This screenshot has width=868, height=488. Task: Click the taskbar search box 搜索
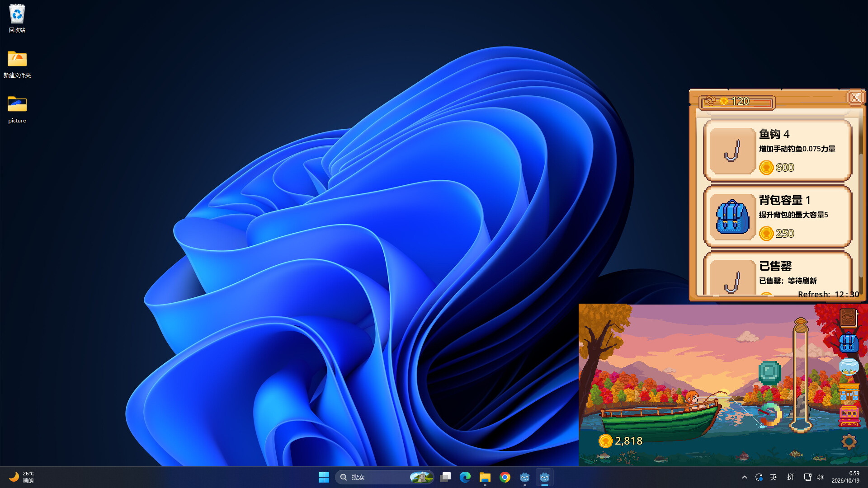pyautogui.click(x=384, y=477)
